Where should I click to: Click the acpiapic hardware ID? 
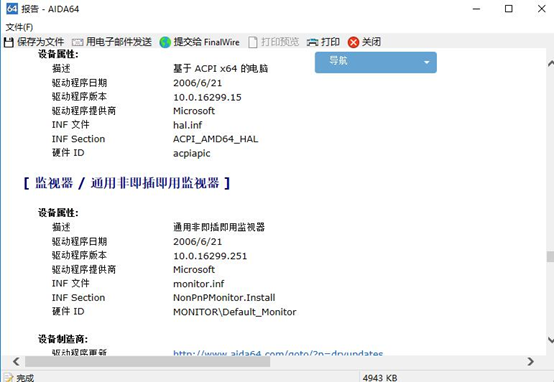click(x=191, y=153)
